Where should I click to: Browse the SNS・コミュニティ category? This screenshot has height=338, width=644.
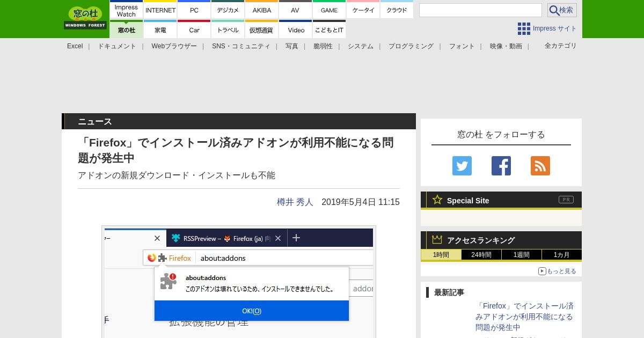[x=241, y=46]
